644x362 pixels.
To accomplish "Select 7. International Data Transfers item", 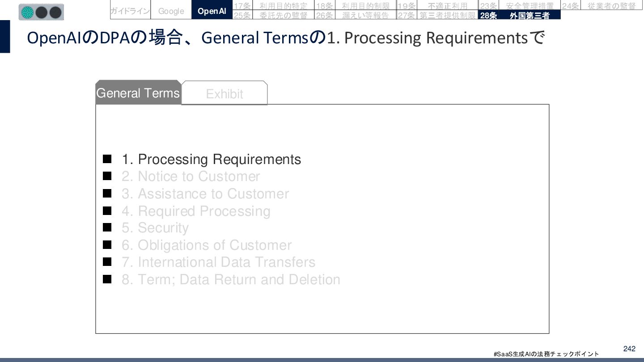I will click(x=218, y=262).
